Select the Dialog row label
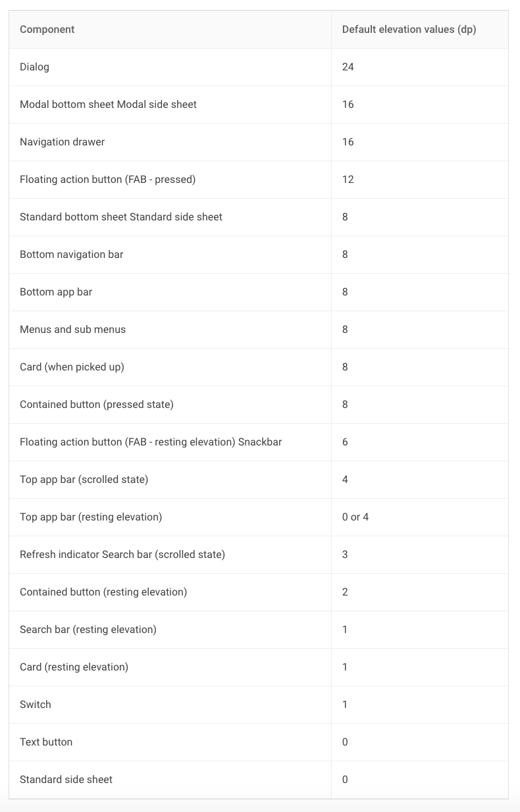This screenshot has width=520, height=812. (x=34, y=67)
